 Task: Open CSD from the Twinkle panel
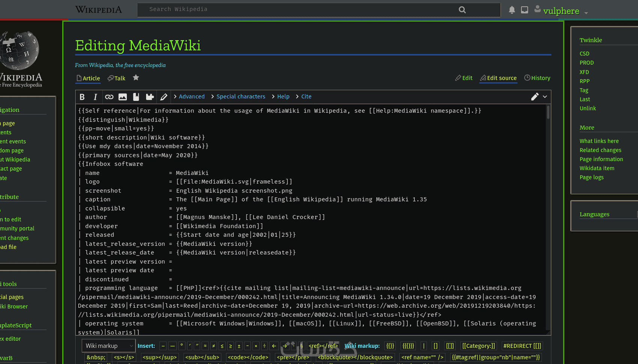coord(584,53)
